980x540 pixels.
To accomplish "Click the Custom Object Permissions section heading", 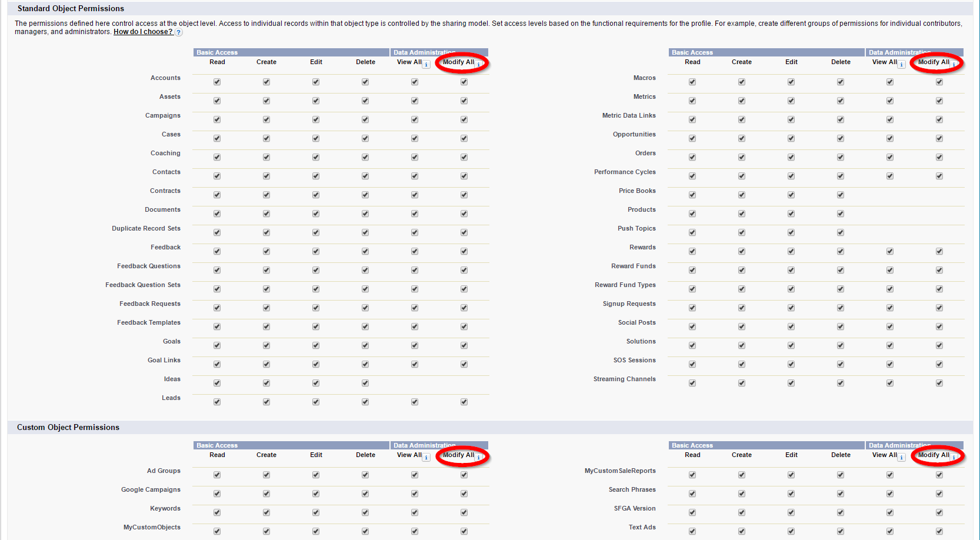I will (68, 427).
